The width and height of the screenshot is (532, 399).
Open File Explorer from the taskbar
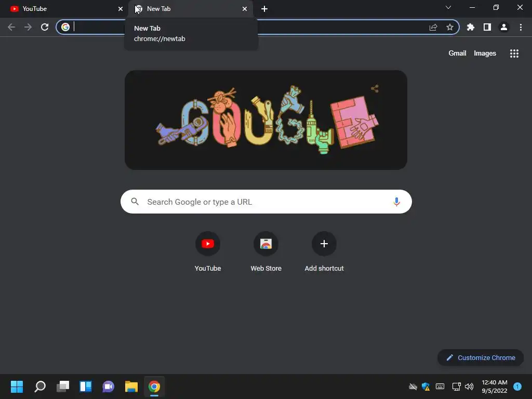[131, 387]
